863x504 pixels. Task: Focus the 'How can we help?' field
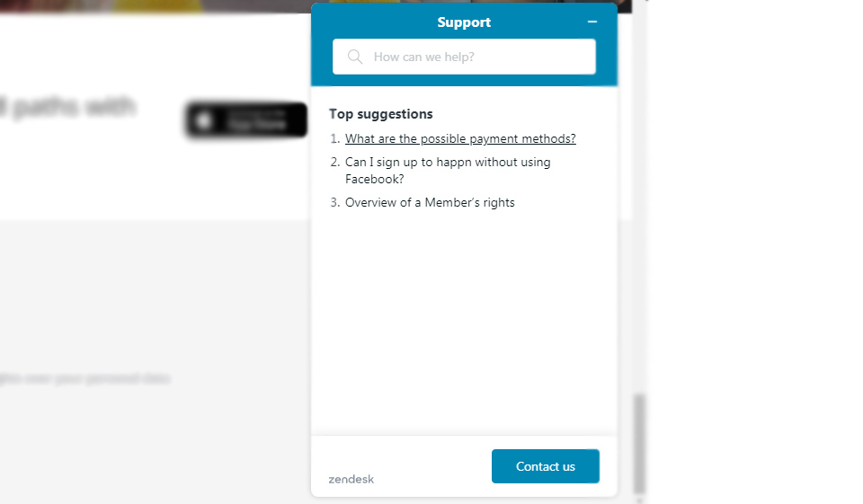click(x=476, y=57)
